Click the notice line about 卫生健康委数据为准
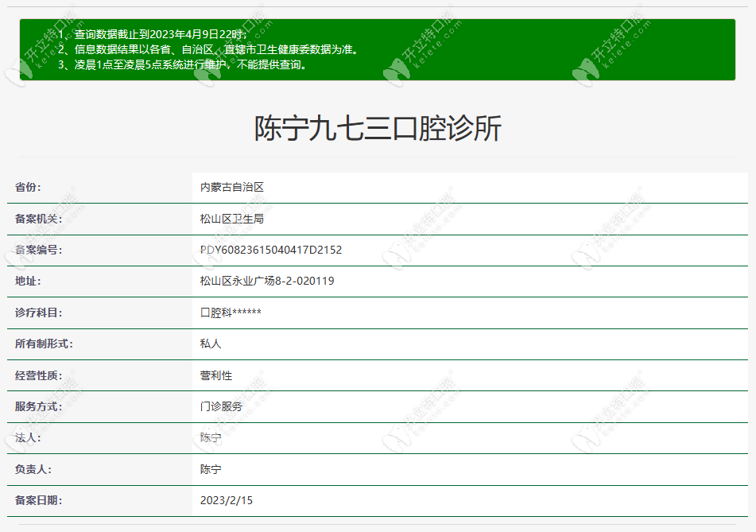The height and width of the screenshot is (532, 756). [210, 49]
